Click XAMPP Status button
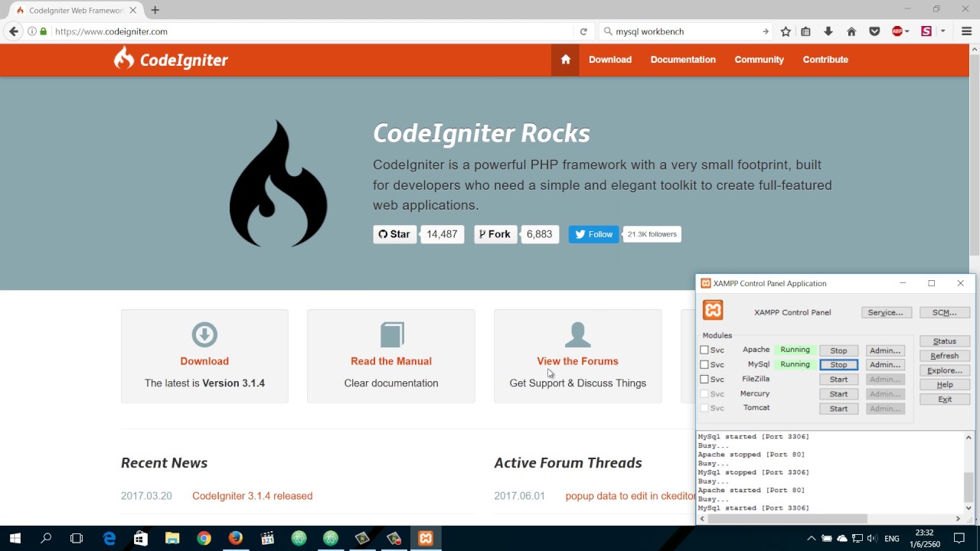The width and height of the screenshot is (980, 551). click(x=945, y=341)
